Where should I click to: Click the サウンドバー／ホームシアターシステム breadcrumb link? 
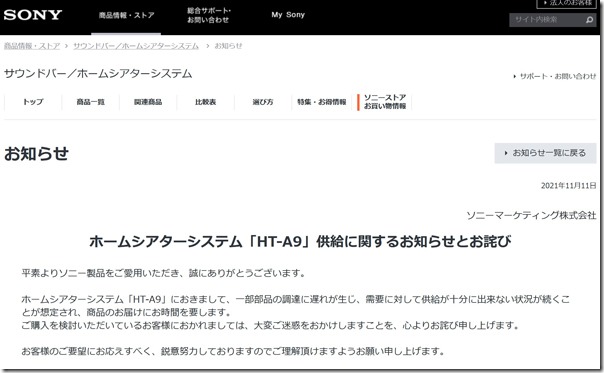click(x=136, y=46)
